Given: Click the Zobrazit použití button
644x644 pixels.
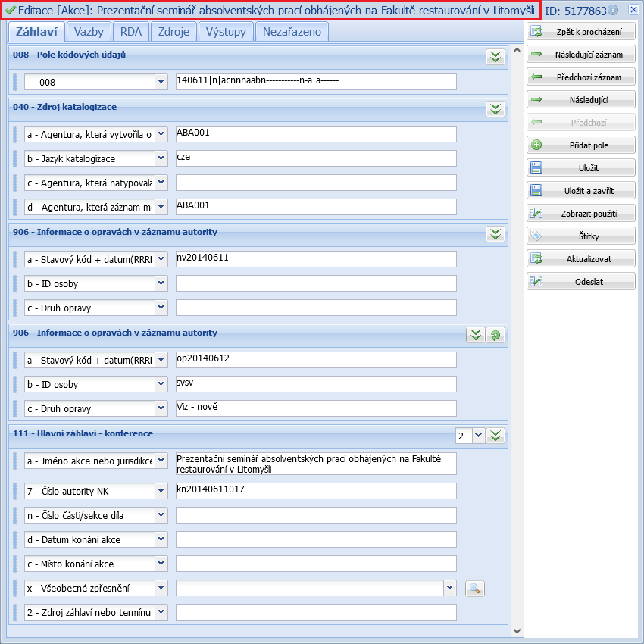Looking at the screenshot, I should [581, 214].
